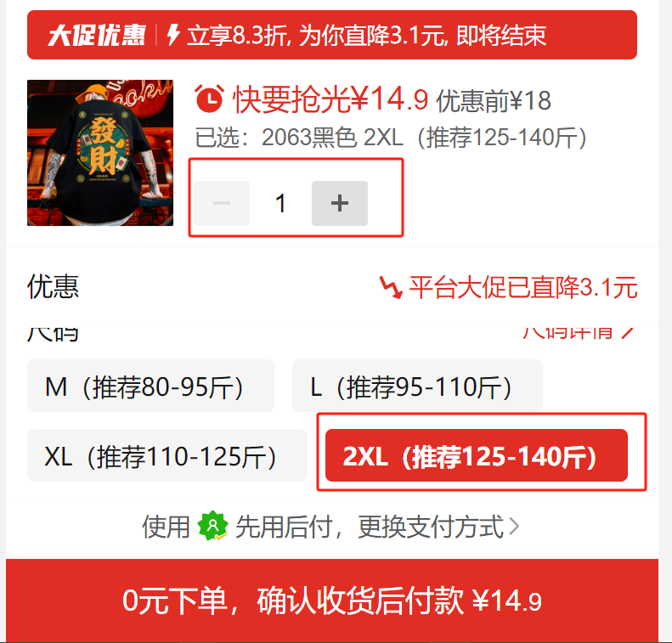
Task: Click the red price-drop arrow icon
Action: pyautogui.click(x=391, y=287)
